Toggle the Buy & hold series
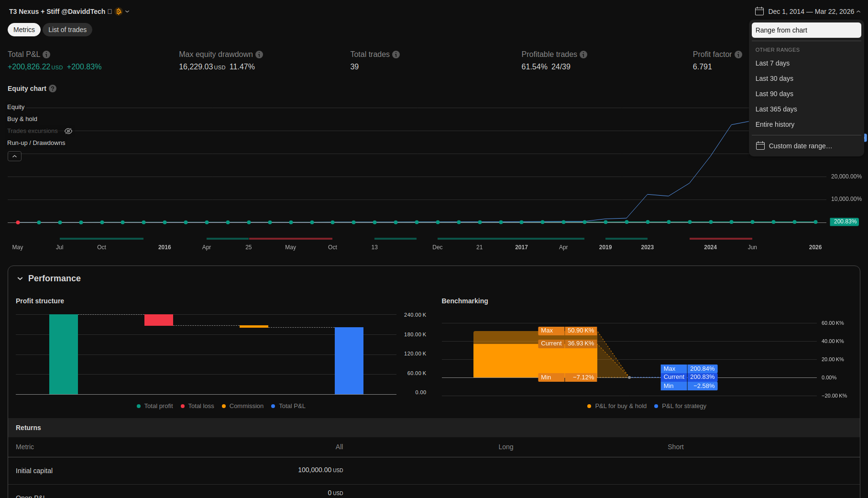Image resolution: width=868 pixels, height=498 pixels. coord(22,119)
